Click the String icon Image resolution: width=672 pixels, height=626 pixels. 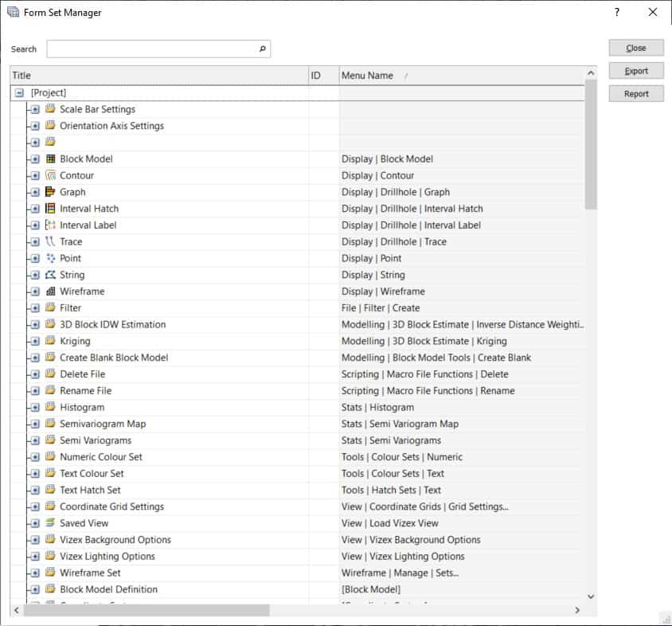[x=51, y=275]
